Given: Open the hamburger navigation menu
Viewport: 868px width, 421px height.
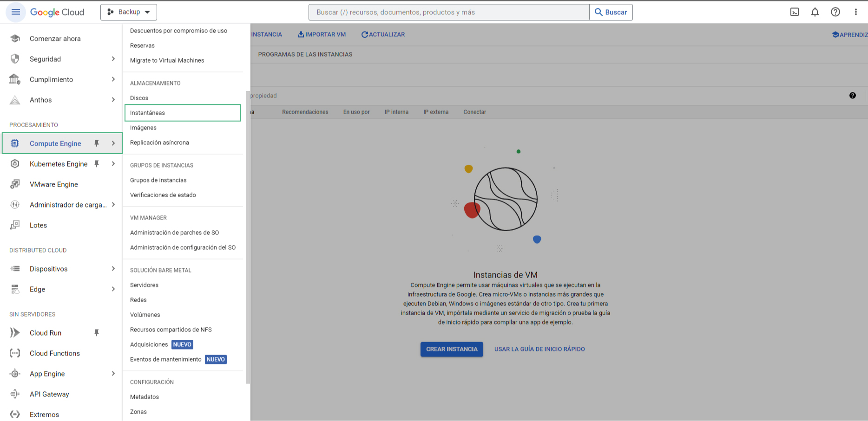Looking at the screenshot, I should click(x=15, y=12).
